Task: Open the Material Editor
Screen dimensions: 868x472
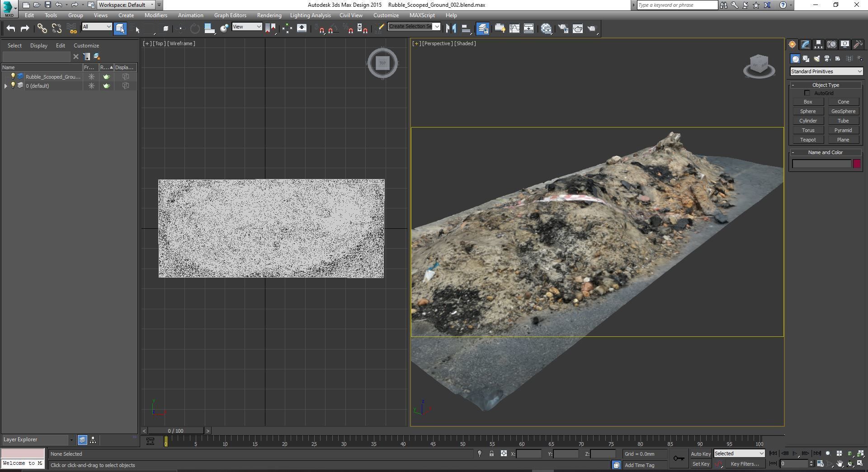Action: pos(546,28)
